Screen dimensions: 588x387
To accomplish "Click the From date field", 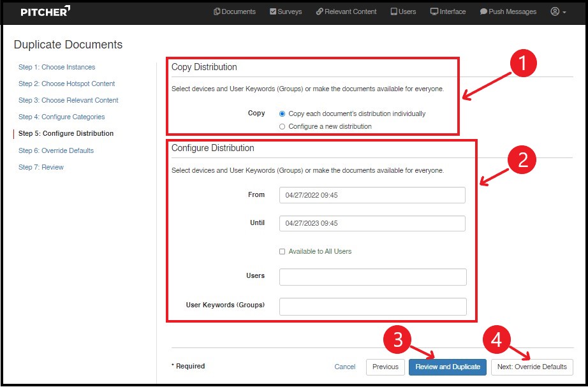I will coord(372,195).
